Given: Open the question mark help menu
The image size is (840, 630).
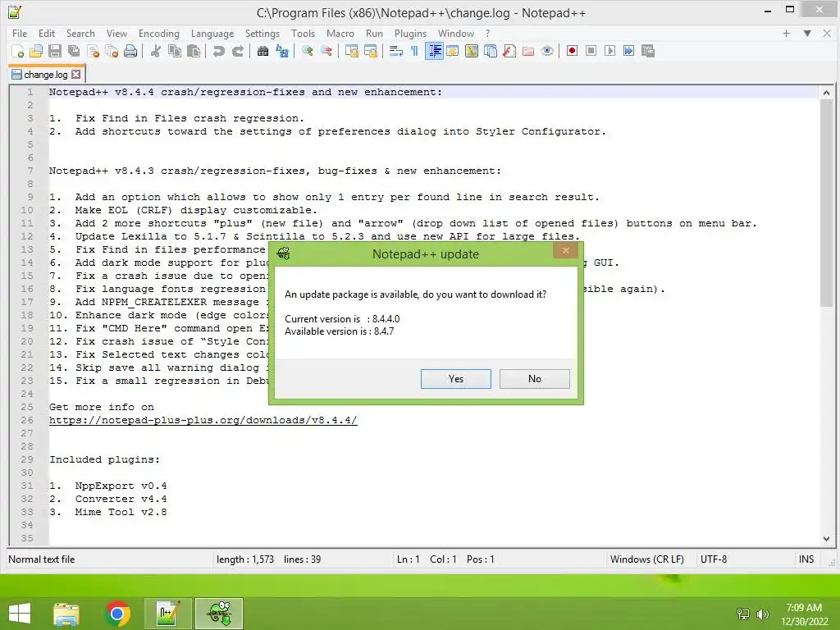Looking at the screenshot, I should pyautogui.click(x=487, y=33).
